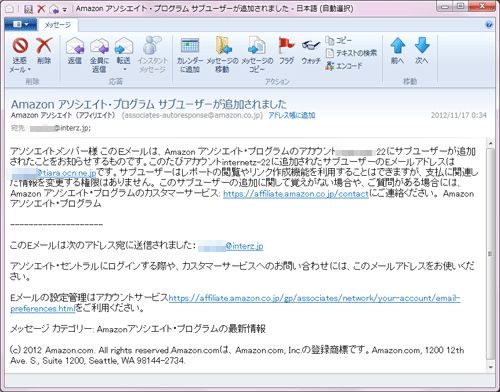Viewport: 500px width, 392px height.
Task: Click the (c) 2012 Amazon.com copyright text
Action: (237, 355)
